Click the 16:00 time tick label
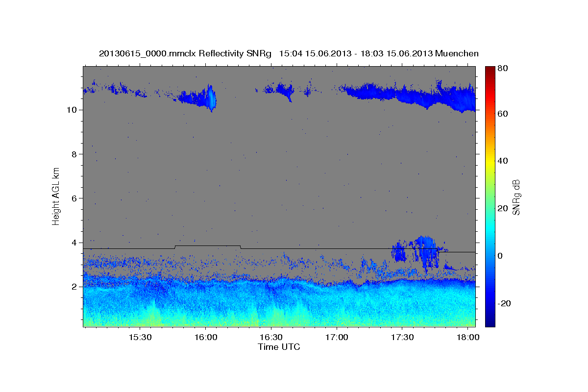Viewport: 588px width, 392px height. click(x=205, y=338)
